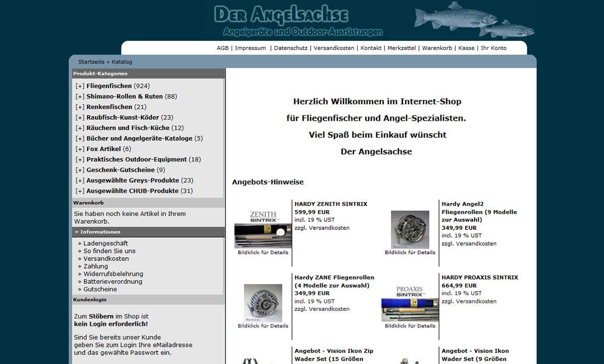Open the Raubfisch-Kunst-Köder category
Image resolution: width=604 pixels, height=364 pixels.
(123, 118)
